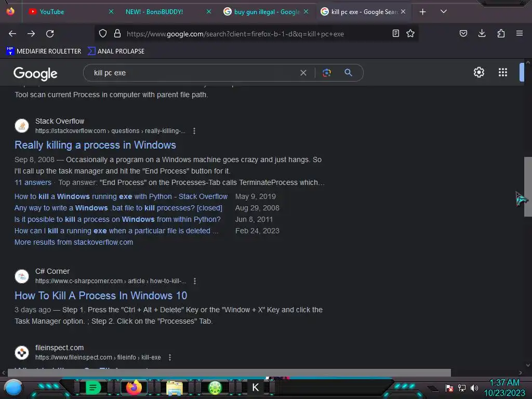This screenshot has height=399, width=532.
Task: Open the MEDIAFIRE ROULETTER bookmark
Action: tap(44, 51)
